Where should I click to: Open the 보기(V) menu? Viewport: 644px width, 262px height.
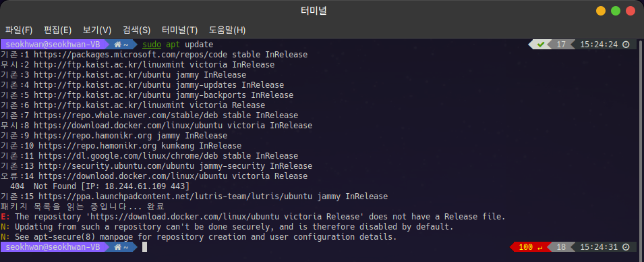[97, 30]
